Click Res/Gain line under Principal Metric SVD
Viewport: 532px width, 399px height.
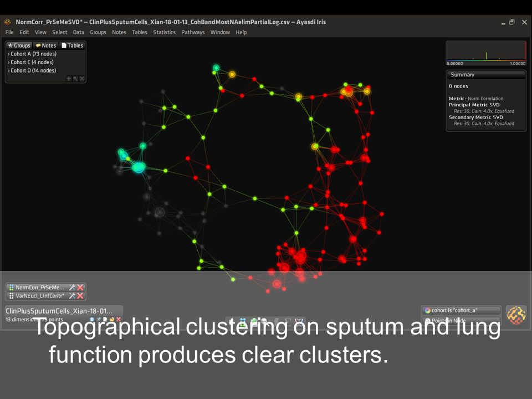[x=484, y=111]
